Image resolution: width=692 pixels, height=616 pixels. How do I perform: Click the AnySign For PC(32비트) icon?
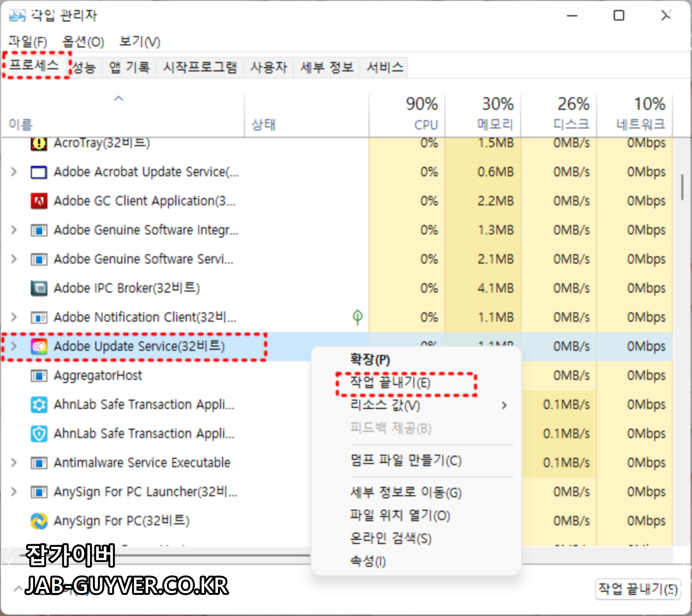pos(39,521)
